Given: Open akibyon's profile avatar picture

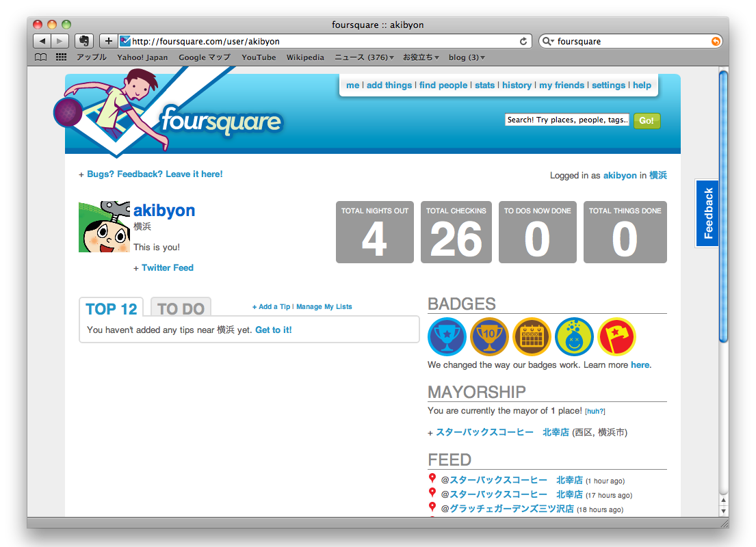Looking at the screenshot, I should point(104,226).
